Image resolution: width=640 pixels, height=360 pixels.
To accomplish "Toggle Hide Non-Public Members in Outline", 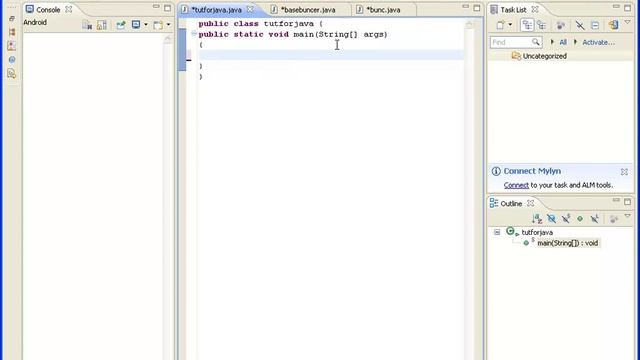I will coord(580,219).
